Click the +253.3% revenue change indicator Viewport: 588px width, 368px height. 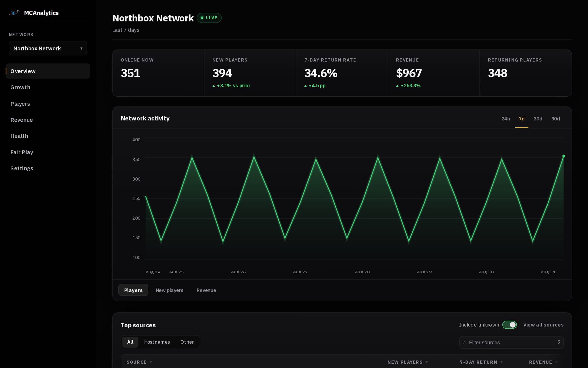tap(408, 86)
